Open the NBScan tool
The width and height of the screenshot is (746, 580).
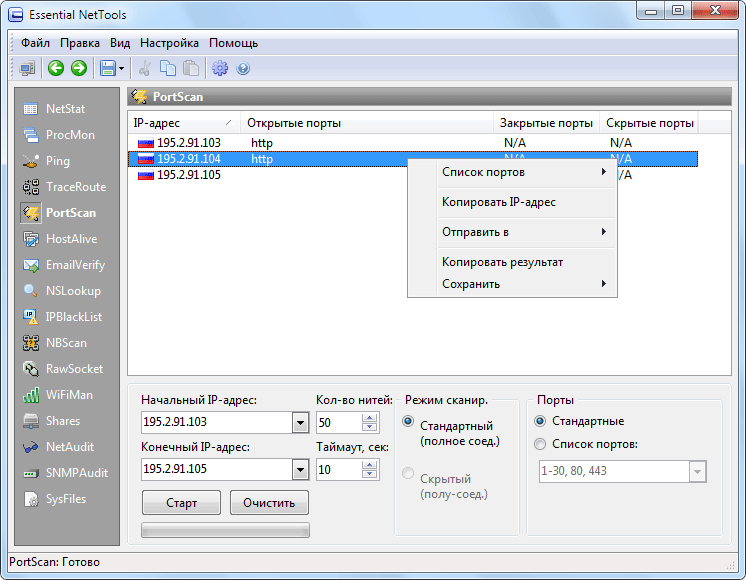[55, 343]
